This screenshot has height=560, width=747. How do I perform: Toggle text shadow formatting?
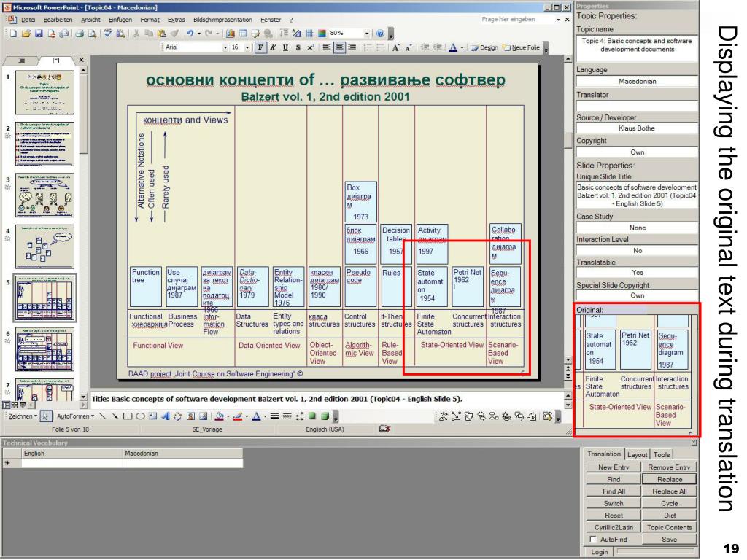pos(298,47)
